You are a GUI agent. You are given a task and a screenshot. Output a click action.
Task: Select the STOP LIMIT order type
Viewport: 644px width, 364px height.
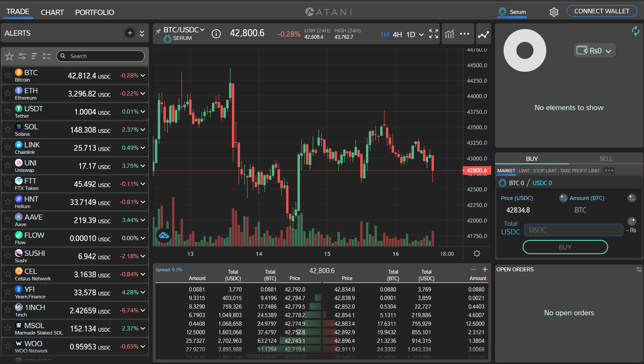coord(545,171)
